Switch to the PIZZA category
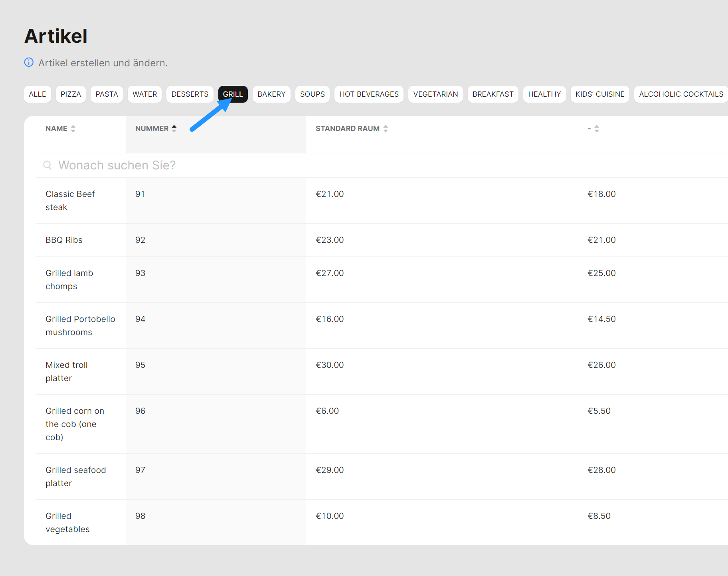The image size is (728, 576). [x=71, y=94]
